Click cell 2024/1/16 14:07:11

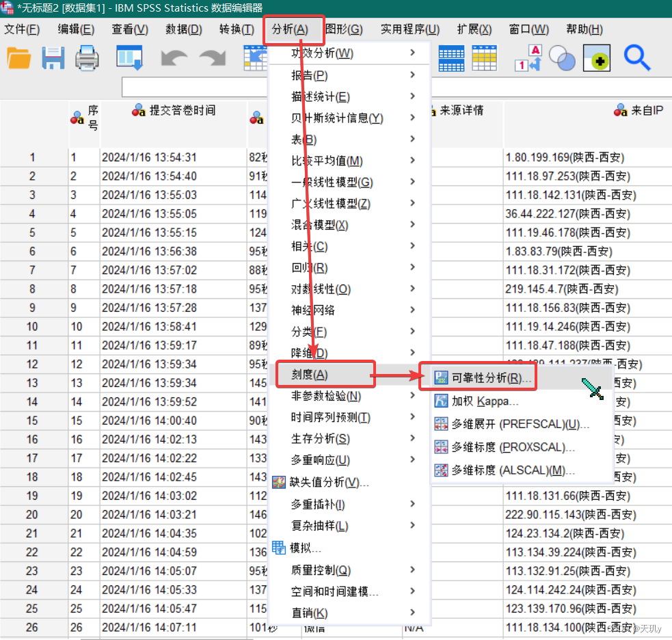pyautogui.click(x=173, y=628)
